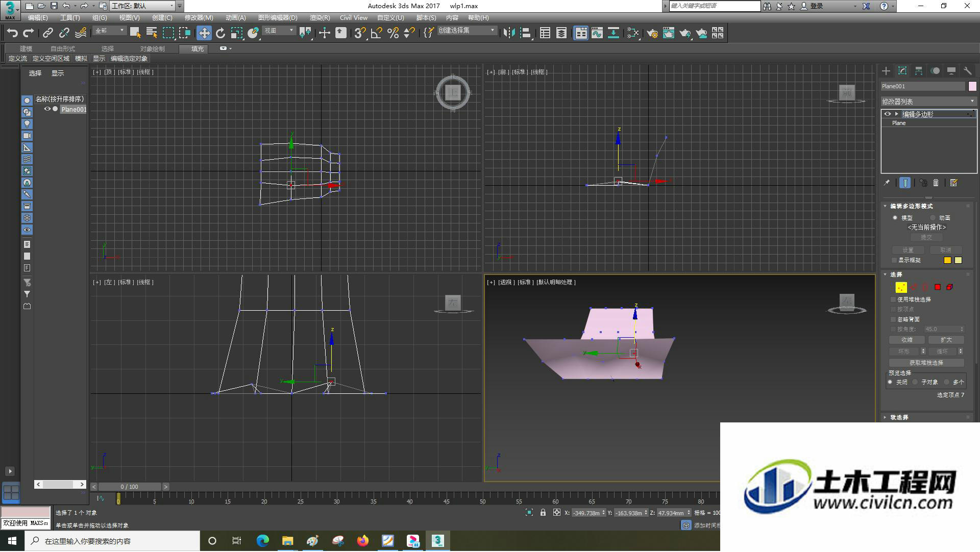This screenshot has width=980, height=552.
Task: Open the 全部 selection filter dropdown
Action: (110, 31)
